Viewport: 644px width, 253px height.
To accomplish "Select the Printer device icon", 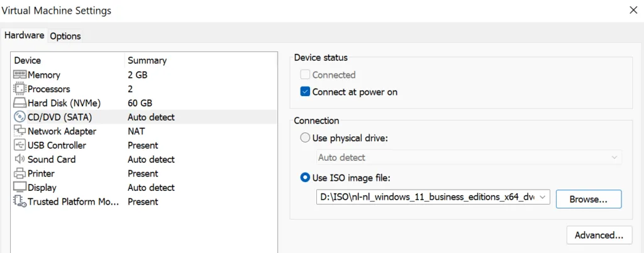I will click(x=19, y=173).
